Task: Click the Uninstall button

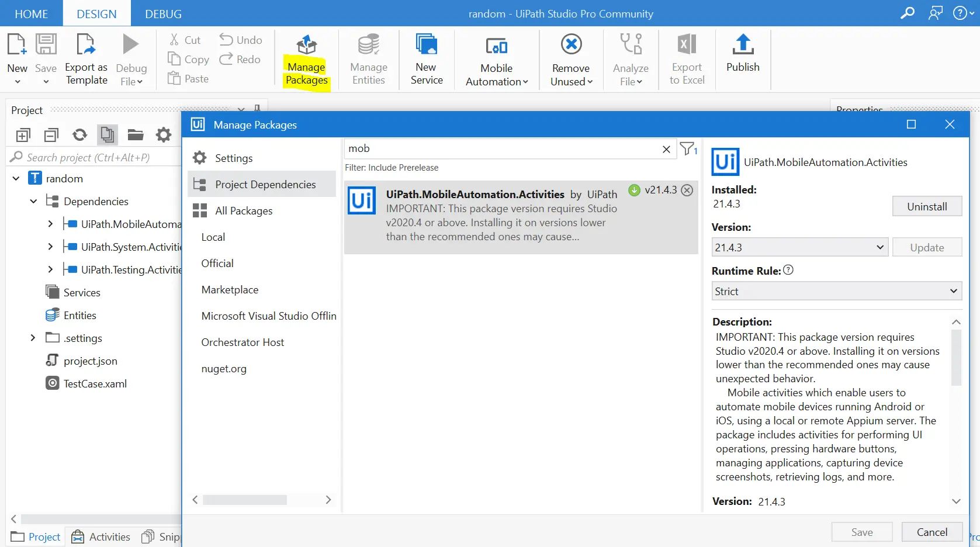Action: tap(926, 206)
